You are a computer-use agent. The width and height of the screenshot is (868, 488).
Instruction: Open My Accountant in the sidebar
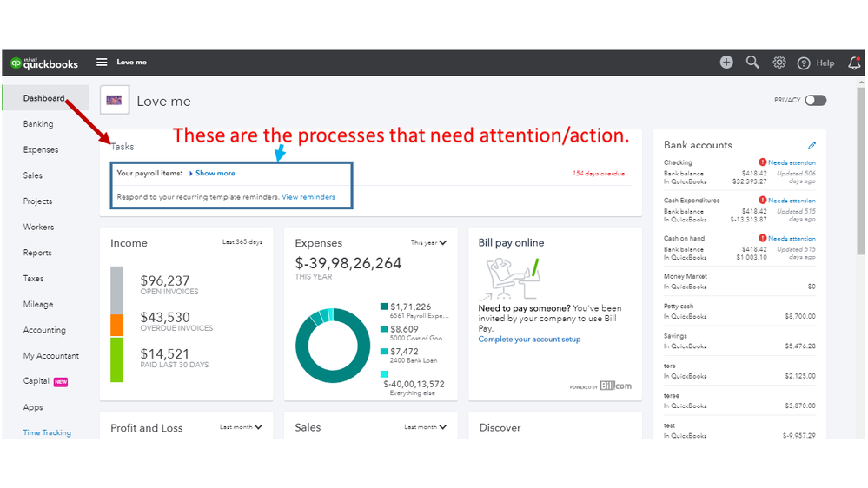pos(51,355)
